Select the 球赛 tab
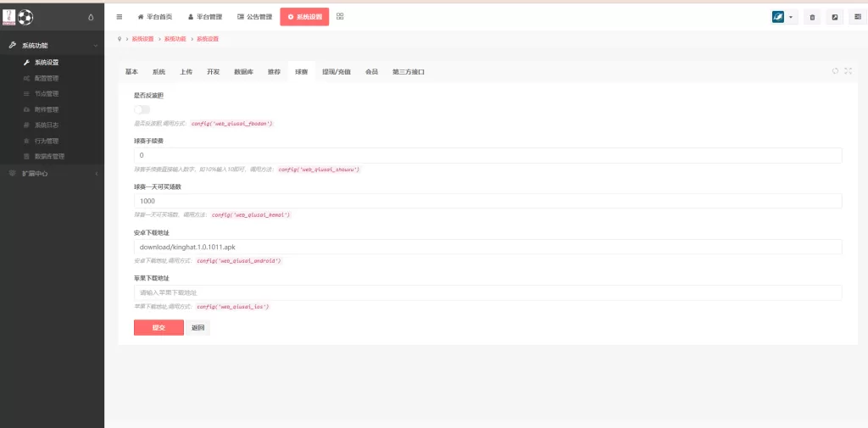This screenshot has height=428, width=868. 301,72
